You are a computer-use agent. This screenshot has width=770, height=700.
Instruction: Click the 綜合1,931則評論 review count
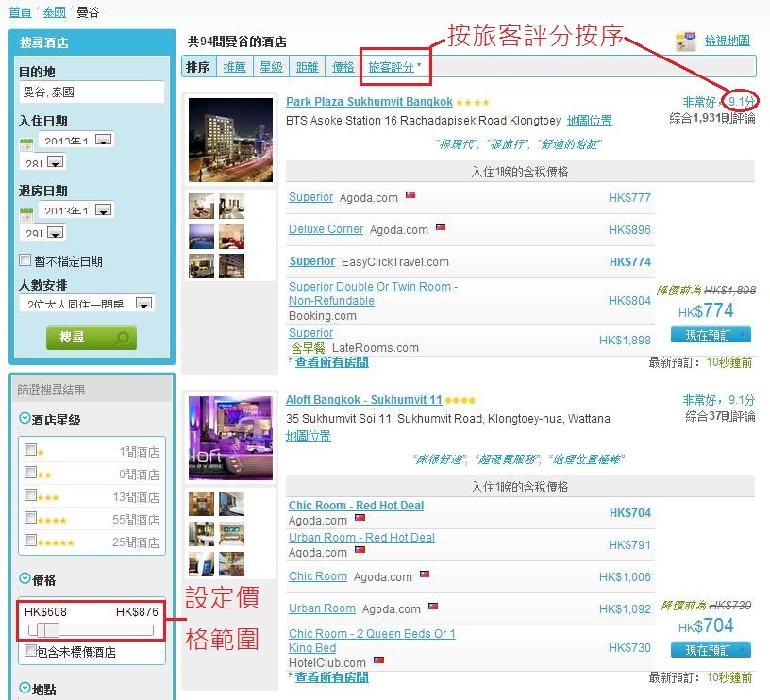click(x=712, y=118)
